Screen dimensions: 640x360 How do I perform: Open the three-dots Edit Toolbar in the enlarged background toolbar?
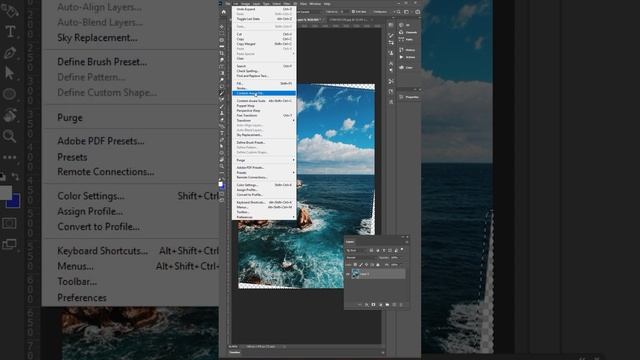[x=10, y=157]
